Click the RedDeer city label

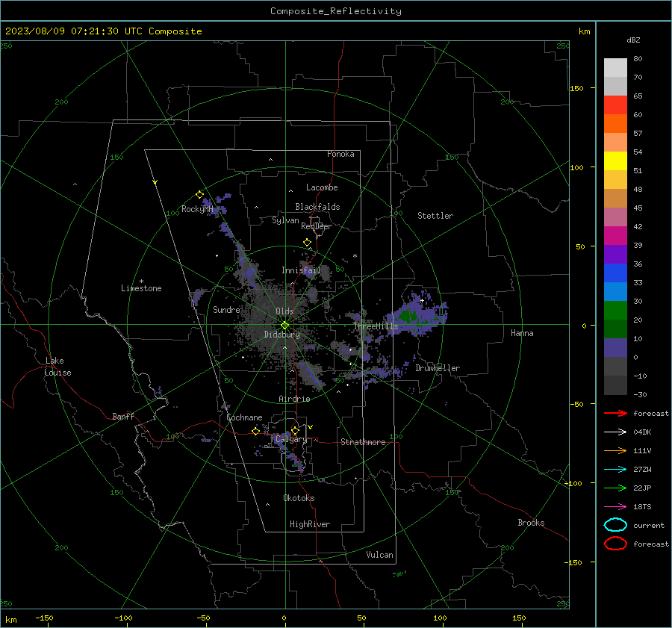(x=317, y=226)
